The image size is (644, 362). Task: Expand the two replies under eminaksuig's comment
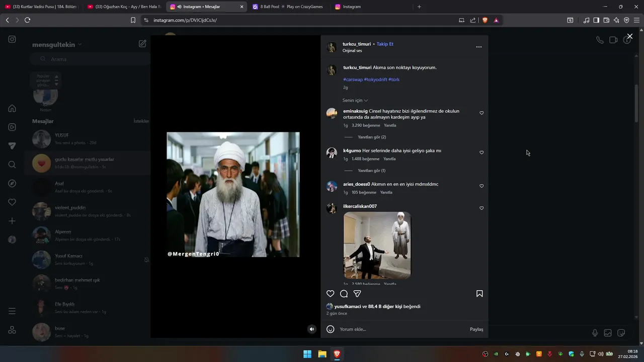point(372,137)
